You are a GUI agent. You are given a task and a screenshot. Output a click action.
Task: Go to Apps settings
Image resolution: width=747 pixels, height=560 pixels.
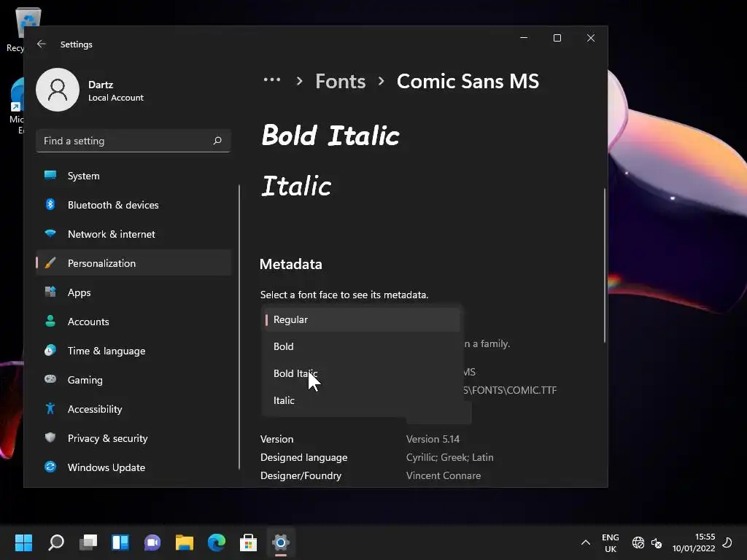133,292
